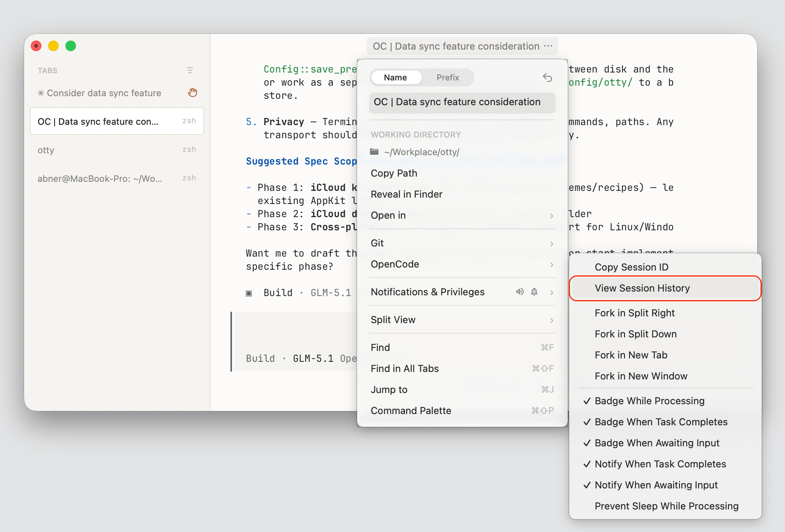Close the window with red button
This screenshot has width=785, height=532.
(x=36, y=46)
